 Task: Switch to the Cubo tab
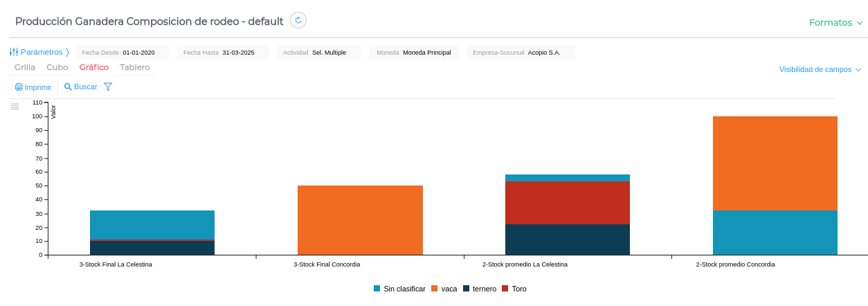click(57, 67)
